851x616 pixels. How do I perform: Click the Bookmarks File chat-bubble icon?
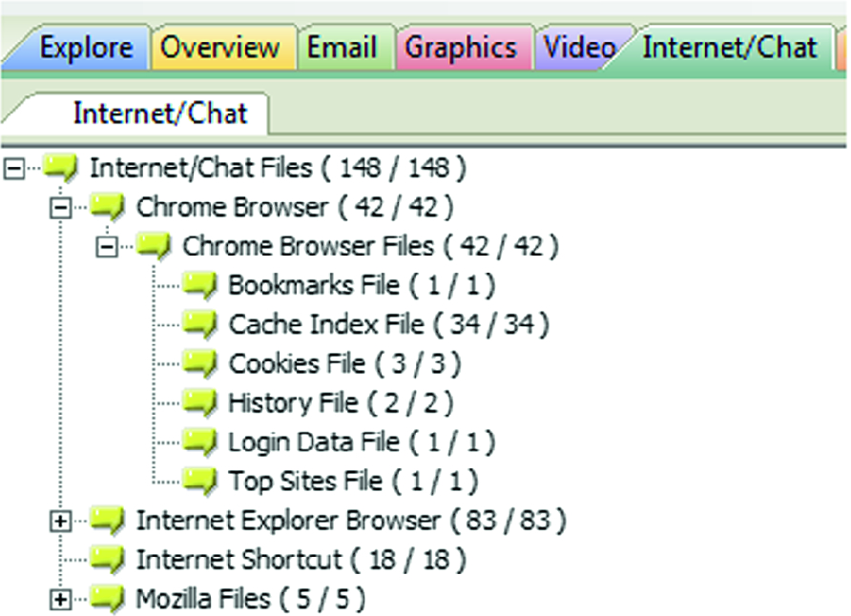200,286
